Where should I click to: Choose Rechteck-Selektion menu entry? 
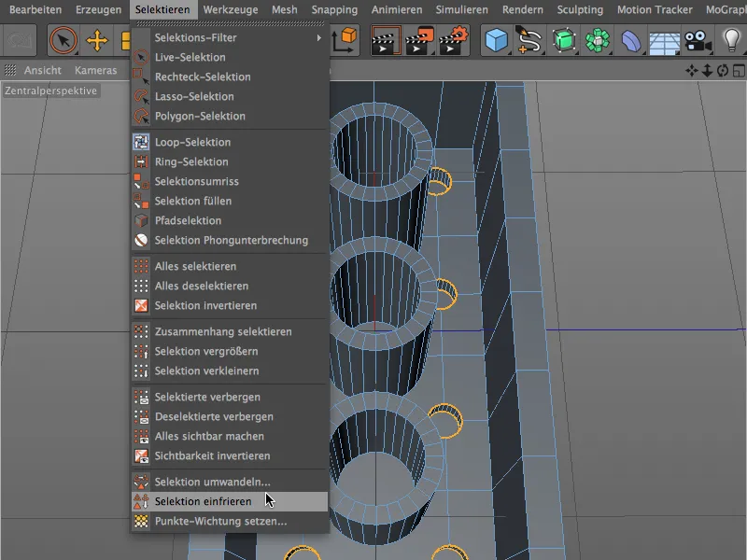tap(230, 77)
